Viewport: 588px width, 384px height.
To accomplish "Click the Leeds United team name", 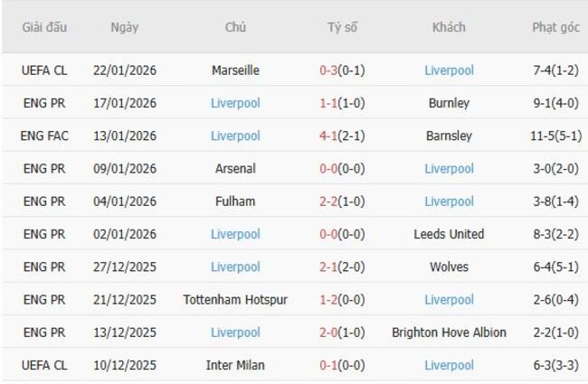I will point(449,234).
